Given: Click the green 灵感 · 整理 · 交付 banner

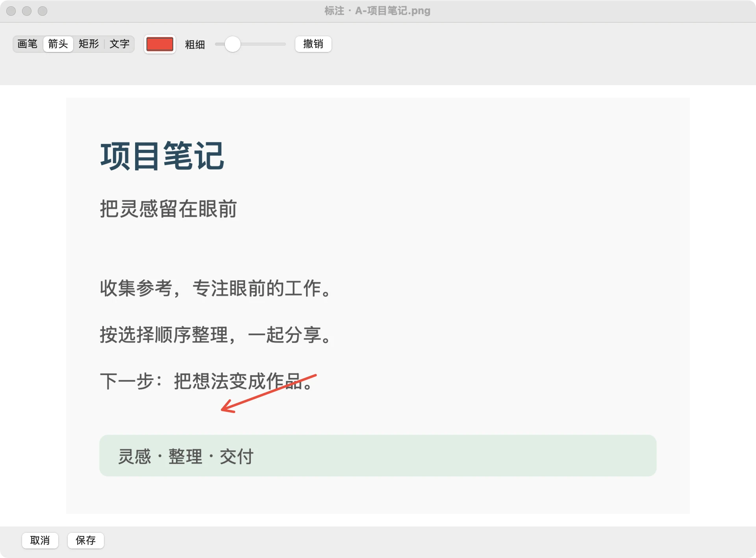Looking at the screenshot, I should point(378,456).
